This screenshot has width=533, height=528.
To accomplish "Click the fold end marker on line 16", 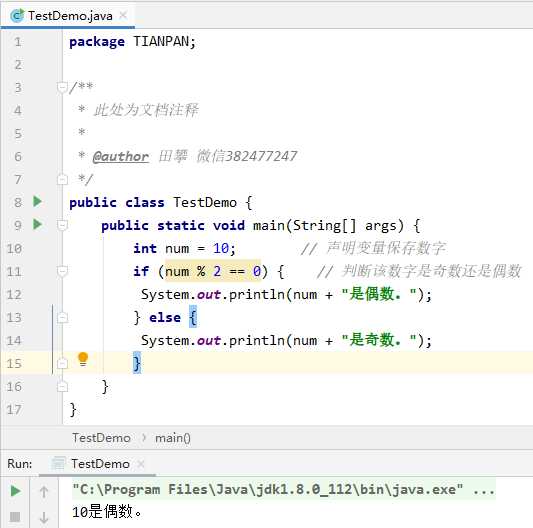I will 62,386.
